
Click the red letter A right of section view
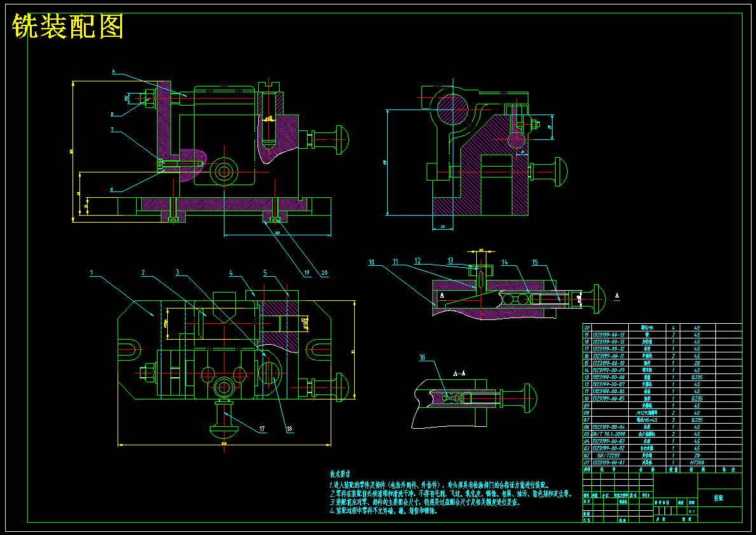617,295
